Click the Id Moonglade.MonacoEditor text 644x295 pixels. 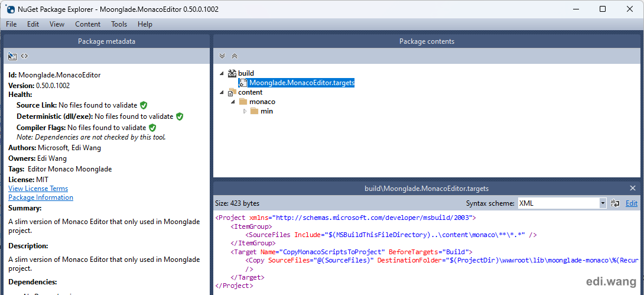[x=54, y=74]
